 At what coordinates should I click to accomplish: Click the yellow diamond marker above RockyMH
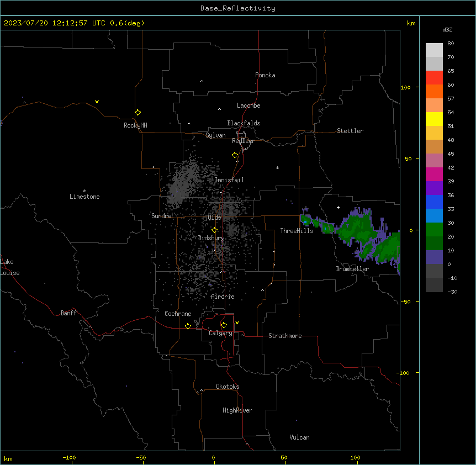point(137,113)
